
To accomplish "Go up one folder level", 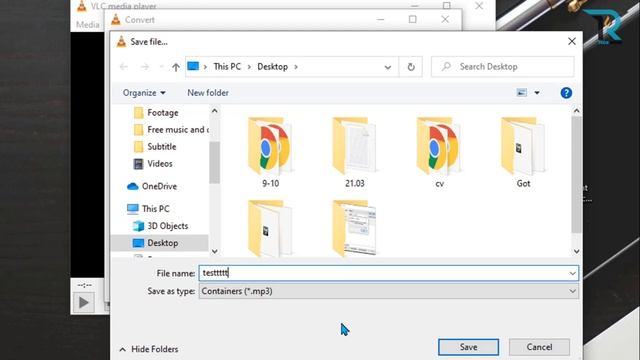I will coord(176,67).
